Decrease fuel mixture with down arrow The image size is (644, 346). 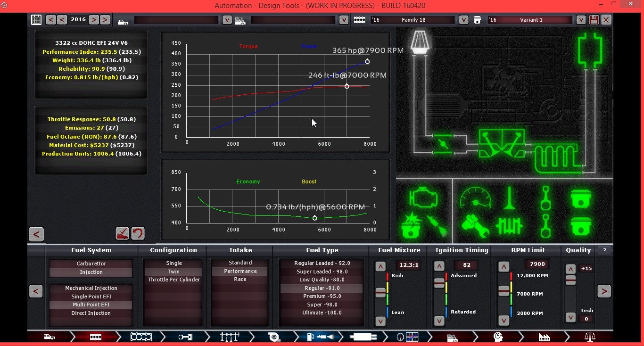(380, 321)
